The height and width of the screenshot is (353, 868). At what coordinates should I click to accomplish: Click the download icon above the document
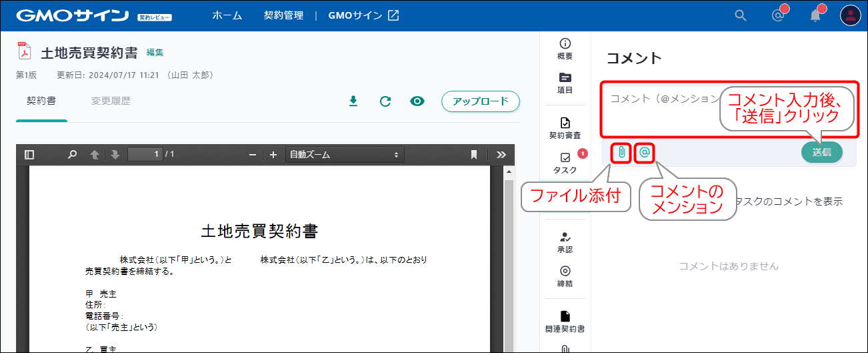tap(353, 101)
